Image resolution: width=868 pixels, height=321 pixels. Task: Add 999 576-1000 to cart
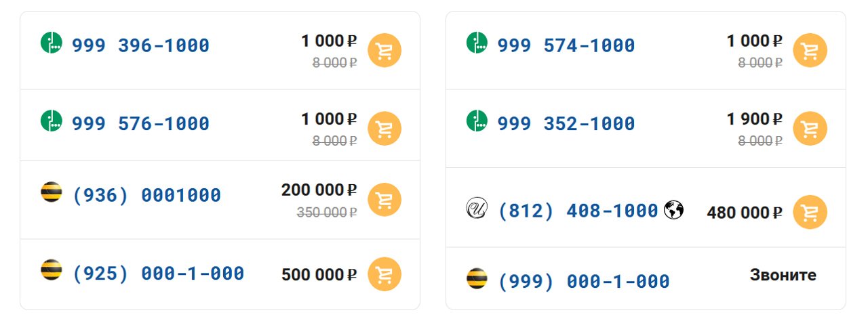tap(384, 129)
